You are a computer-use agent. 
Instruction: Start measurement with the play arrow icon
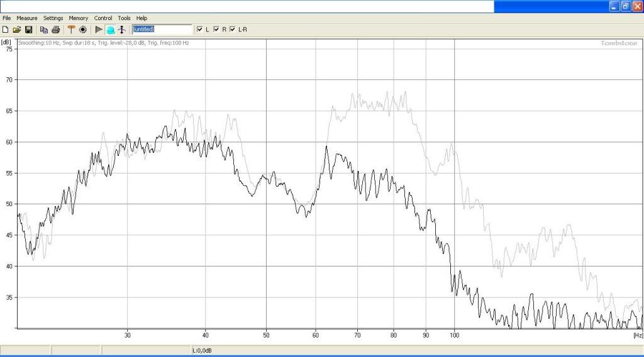point(99,30)
